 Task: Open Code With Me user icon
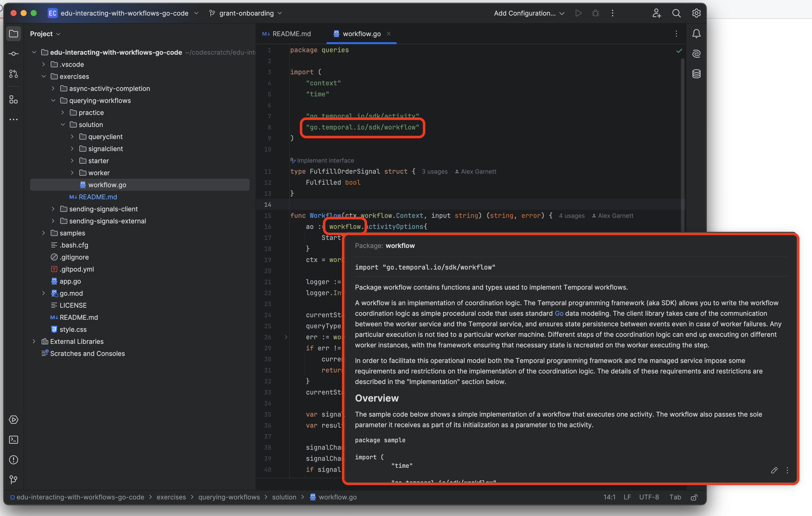[656, 13]
